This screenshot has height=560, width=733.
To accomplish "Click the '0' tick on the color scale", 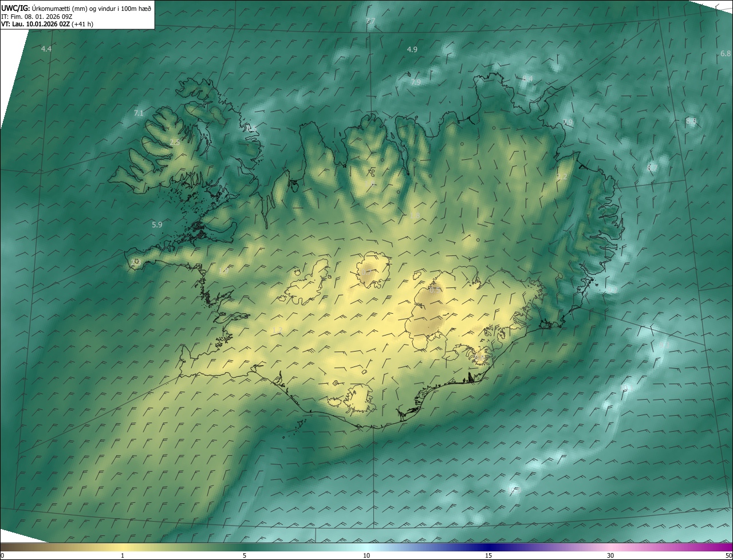I will (2, 555).
